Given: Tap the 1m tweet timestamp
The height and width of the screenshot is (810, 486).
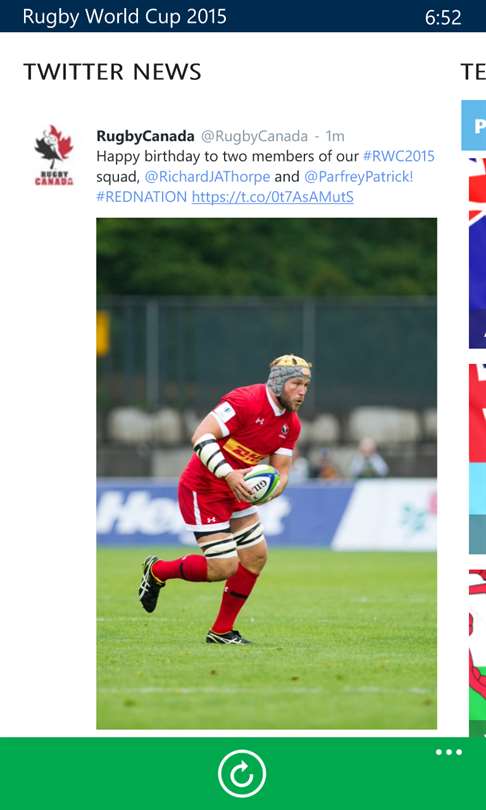Looking at the screenshot, I should pyautogui.click(x=335, y=136).
